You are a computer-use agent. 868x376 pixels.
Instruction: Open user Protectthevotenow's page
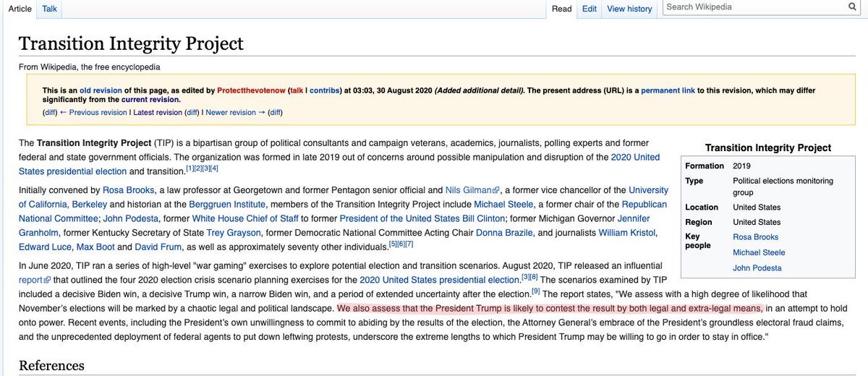pos(251,90)
